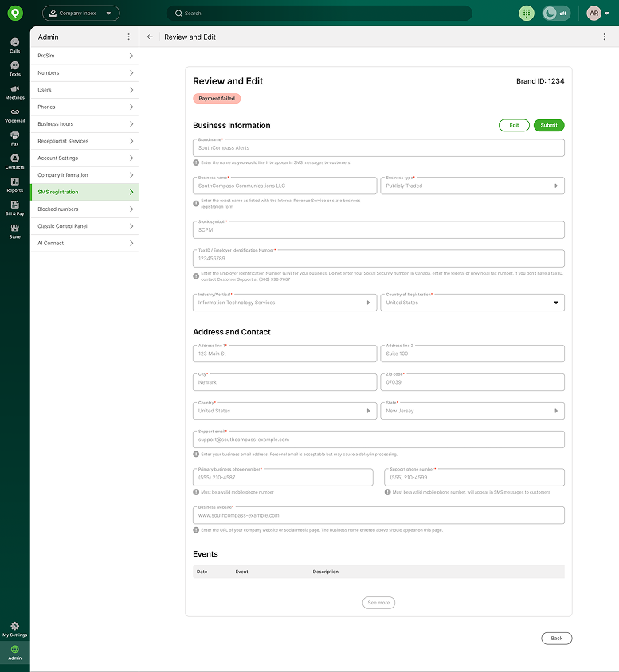The width and height of the screenshot is (619, 672).
Task: Open the Store icon in sidebar
Action: coord(14,231)
